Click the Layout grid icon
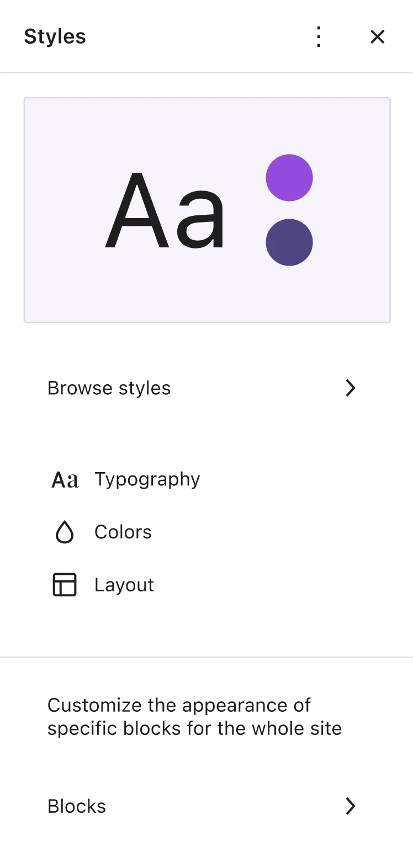This screenshot has height=868, width=413. tap(65, 585)
